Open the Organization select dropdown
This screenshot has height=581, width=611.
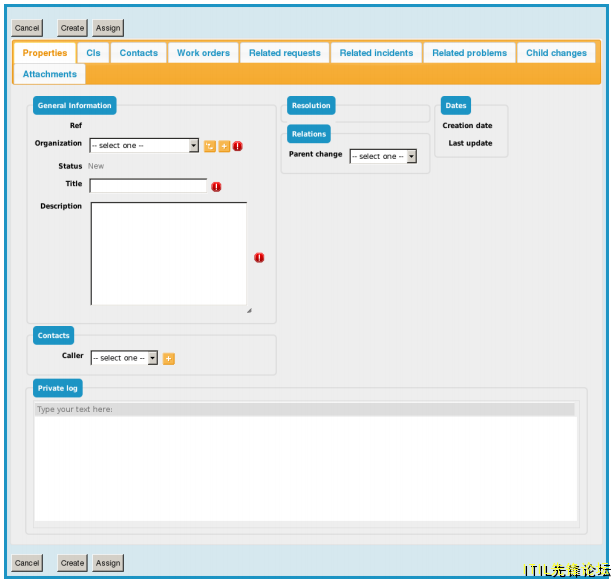144,146
